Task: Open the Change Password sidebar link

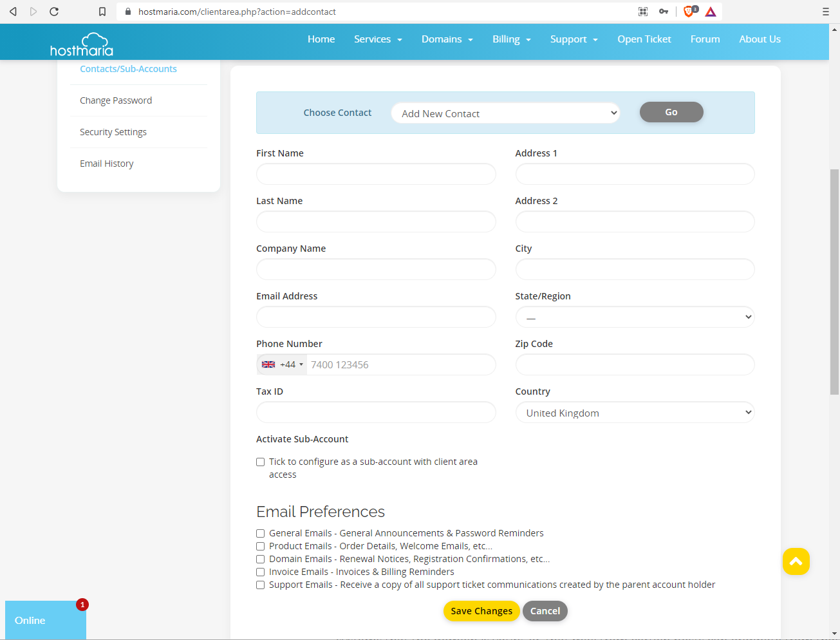Action: pyautogui.click(x=116, y=100)
